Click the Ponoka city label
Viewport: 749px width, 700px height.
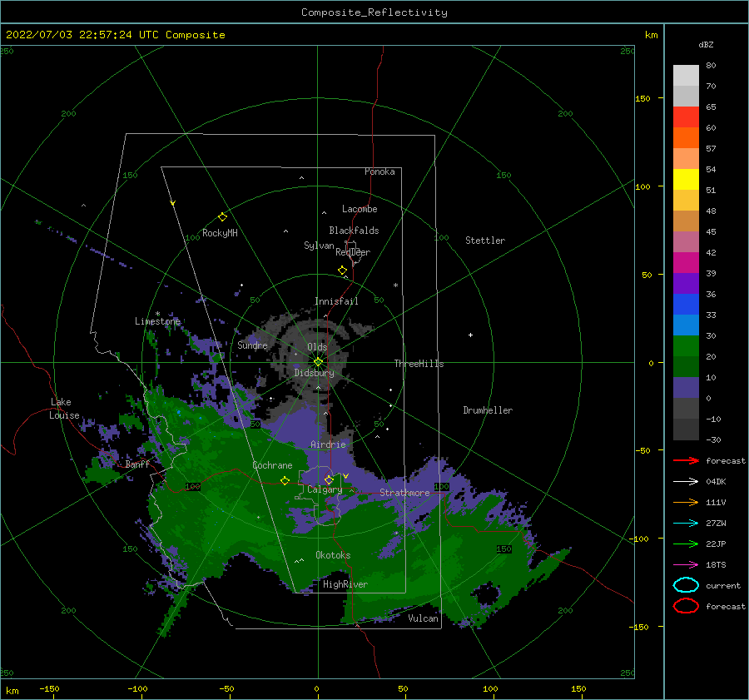[379, 171]
